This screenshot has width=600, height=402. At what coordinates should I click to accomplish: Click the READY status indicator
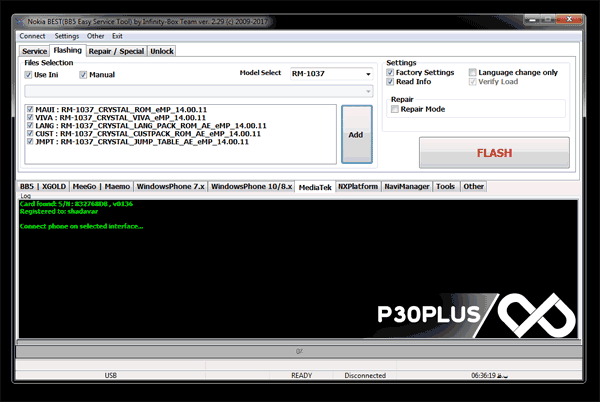[x=302, y=375]
